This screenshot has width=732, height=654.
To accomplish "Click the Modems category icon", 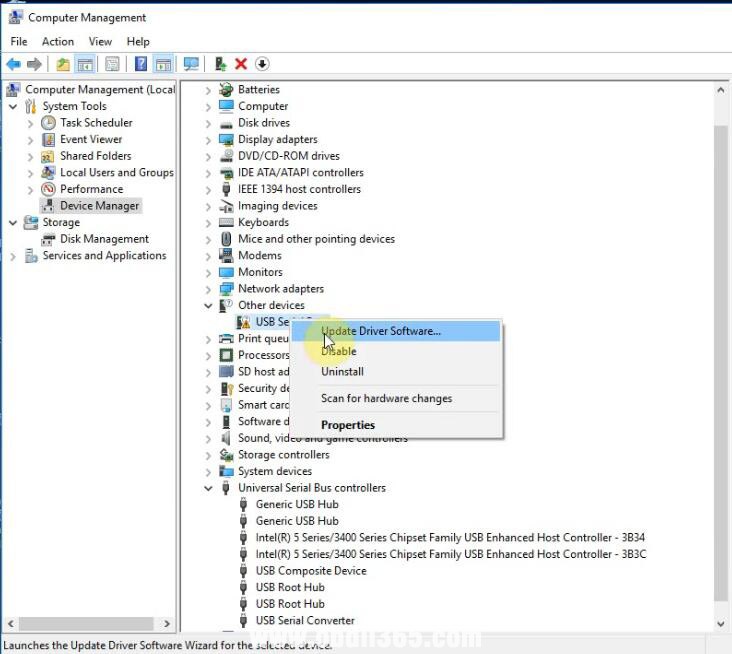I will tap(226, 255).
